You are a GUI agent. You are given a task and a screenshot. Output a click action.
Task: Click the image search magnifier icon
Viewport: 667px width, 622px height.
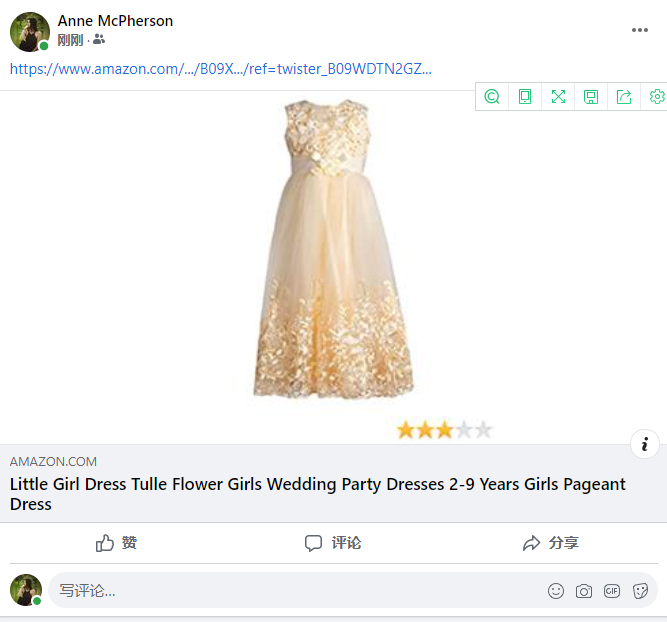[x=492, y=96]
